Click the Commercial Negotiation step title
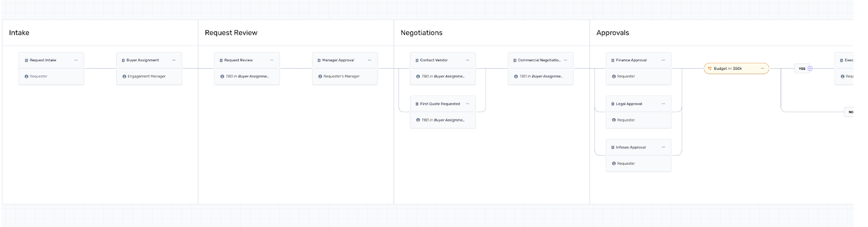Viewport: 868px width, 227px height. 539,60
